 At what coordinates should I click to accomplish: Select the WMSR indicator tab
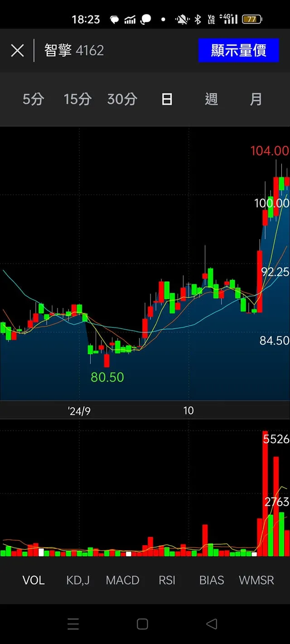click(x=256, y=580)
